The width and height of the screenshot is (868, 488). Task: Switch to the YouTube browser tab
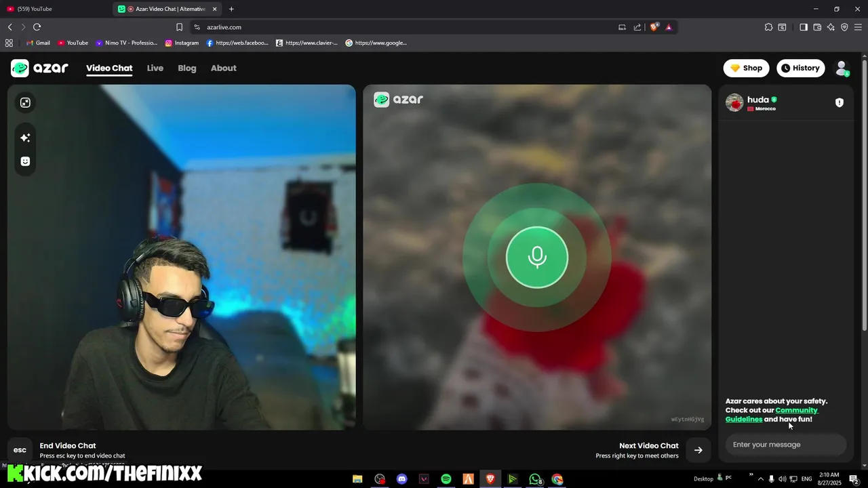pos(56,9)
